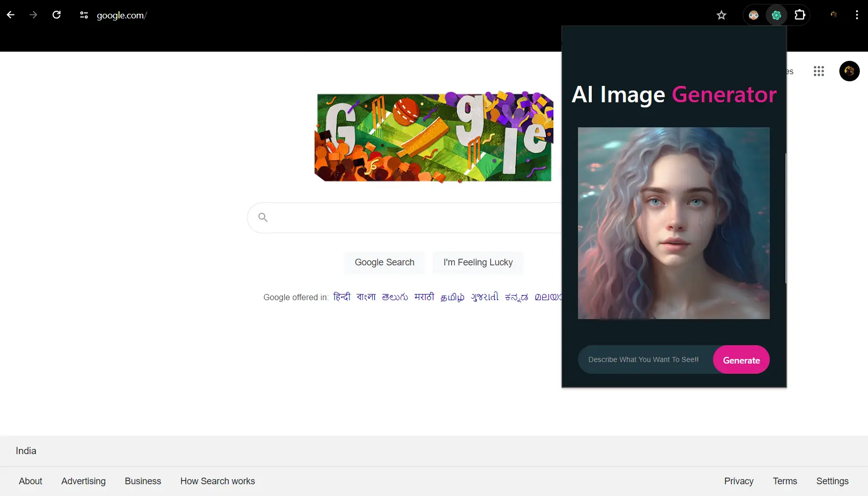Open the Google apps grid
Viewport: 868px width, 496px height.
pos(819,71)
